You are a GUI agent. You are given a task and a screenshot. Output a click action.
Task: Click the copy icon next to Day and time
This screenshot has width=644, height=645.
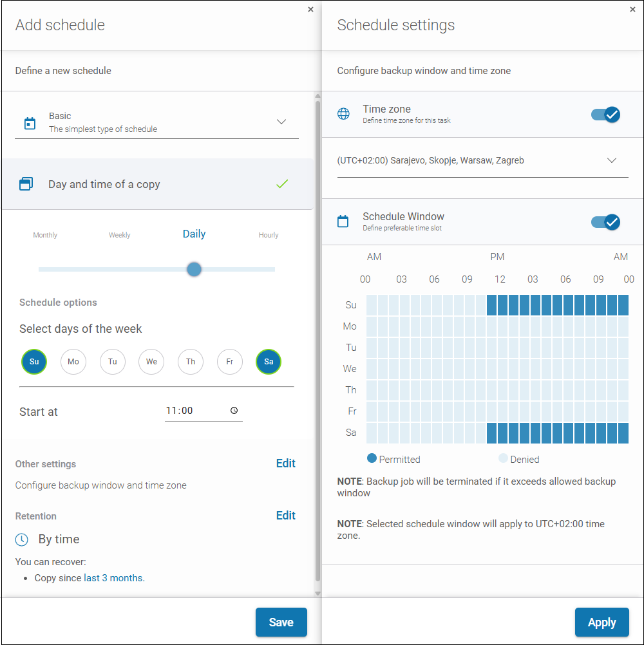click(x=26, y=184)
